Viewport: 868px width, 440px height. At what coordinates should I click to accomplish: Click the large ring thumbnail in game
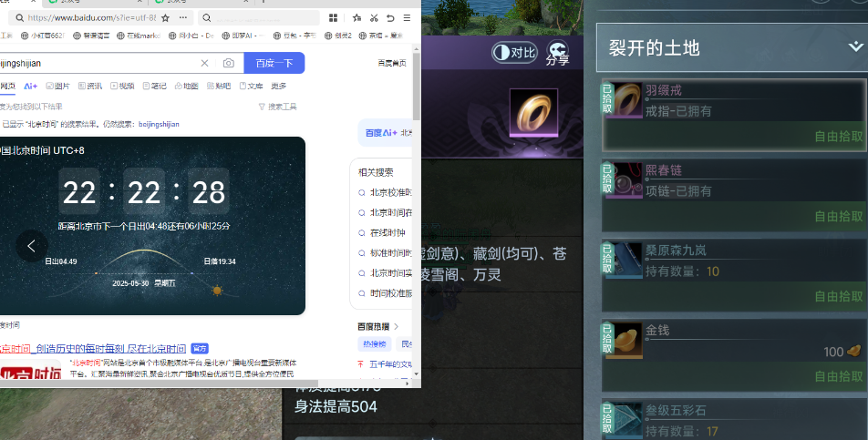pos(533,112)
